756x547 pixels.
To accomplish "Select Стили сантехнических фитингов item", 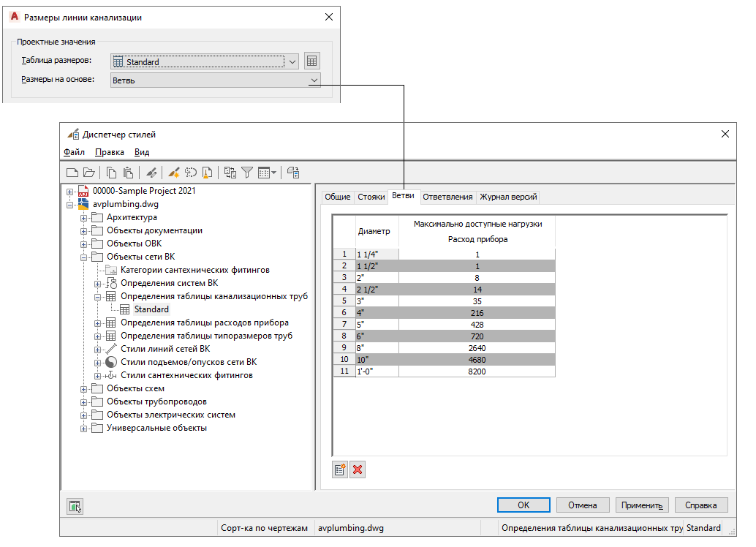I will (x=186, y=375).
